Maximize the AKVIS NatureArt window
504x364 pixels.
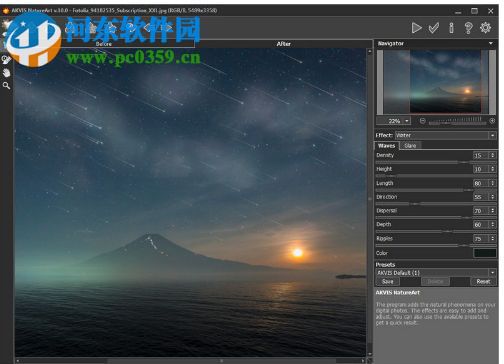click(474, 11)
